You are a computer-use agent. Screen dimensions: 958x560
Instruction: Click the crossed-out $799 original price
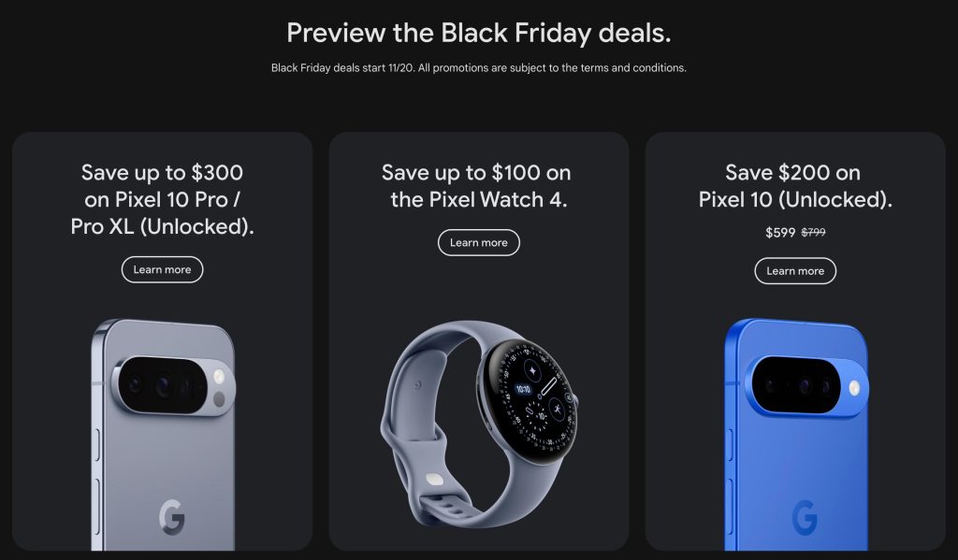pyautogui.click(x=814, y=233)
